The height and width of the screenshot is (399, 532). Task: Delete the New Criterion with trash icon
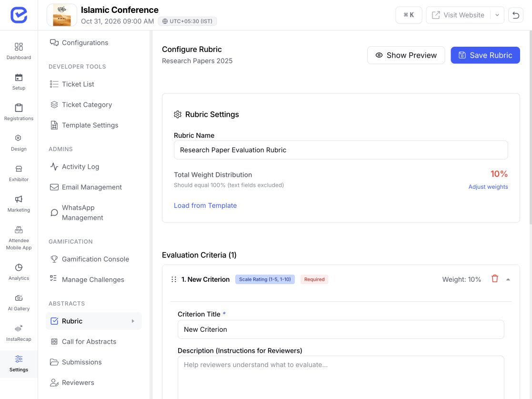495,279
